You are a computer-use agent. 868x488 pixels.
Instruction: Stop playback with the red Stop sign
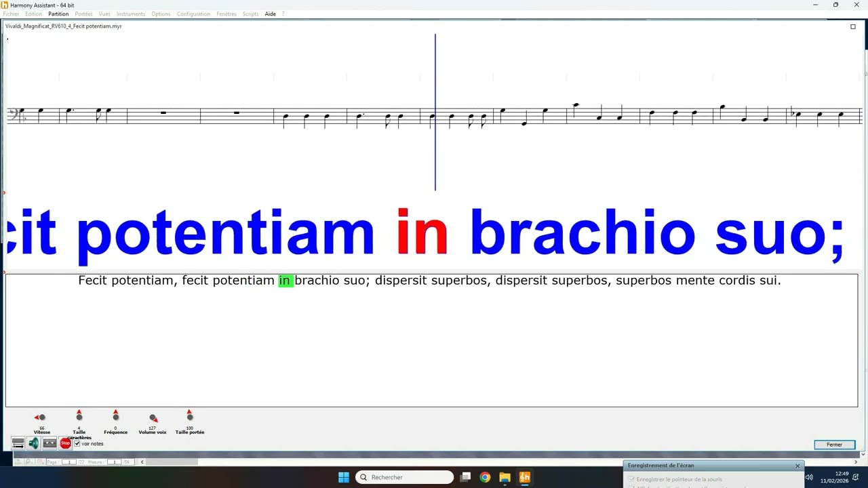(x=66, y=443)
